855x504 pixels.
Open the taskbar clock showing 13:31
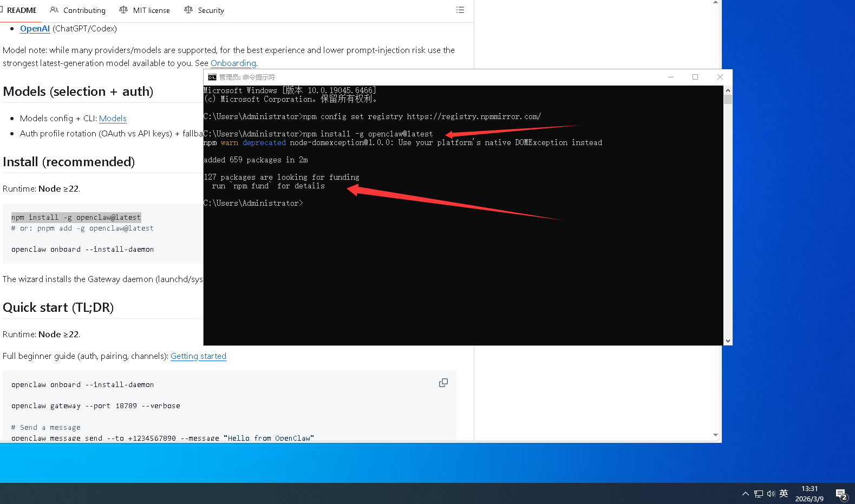click(x=809, y=494)
